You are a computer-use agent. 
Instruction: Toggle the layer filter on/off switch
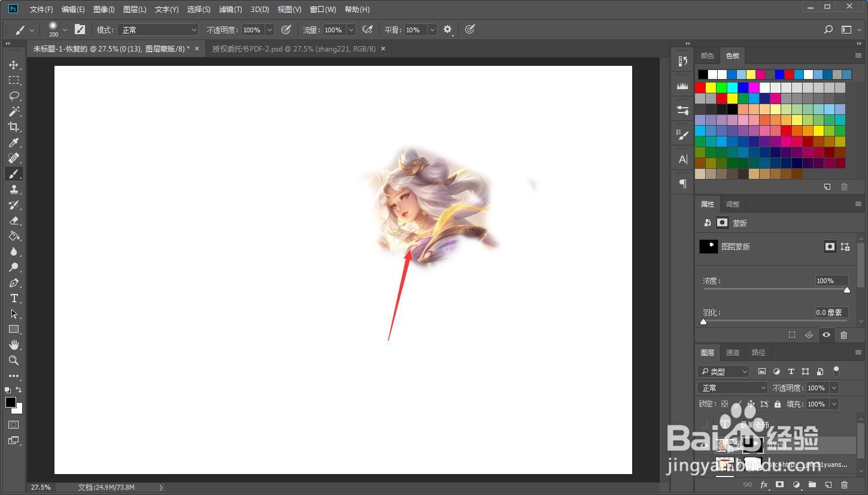836,371
